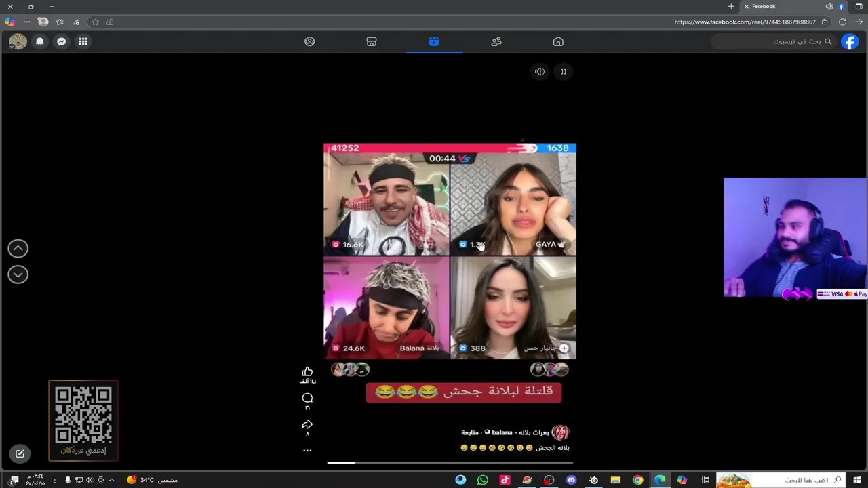Show hidden system tray icons
This screenshot has height=488, width=868.
pyautogui.click(x=112, y=480)
